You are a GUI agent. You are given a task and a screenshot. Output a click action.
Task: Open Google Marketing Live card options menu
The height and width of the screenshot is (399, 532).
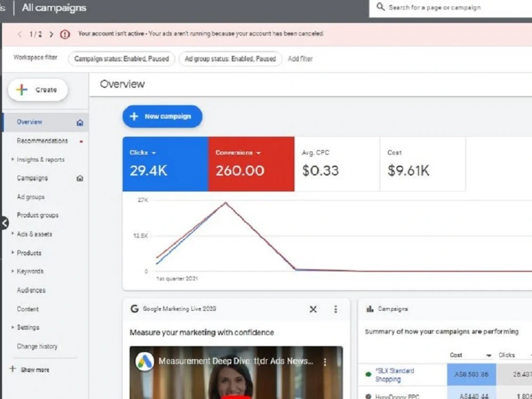click(336, 309)
